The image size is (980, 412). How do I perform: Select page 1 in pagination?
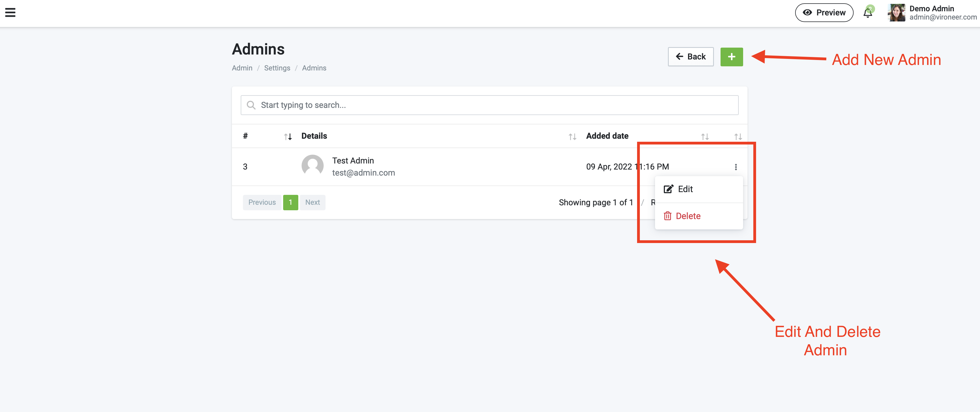pos(290,202)
